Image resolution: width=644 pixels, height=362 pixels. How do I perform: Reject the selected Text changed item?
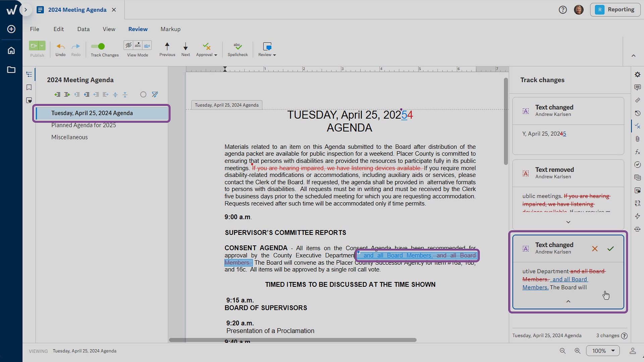[595, 249]
